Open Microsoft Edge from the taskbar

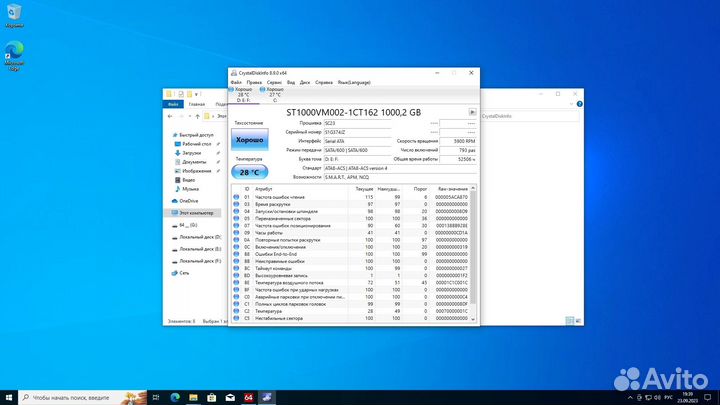[x=175, y=396]
